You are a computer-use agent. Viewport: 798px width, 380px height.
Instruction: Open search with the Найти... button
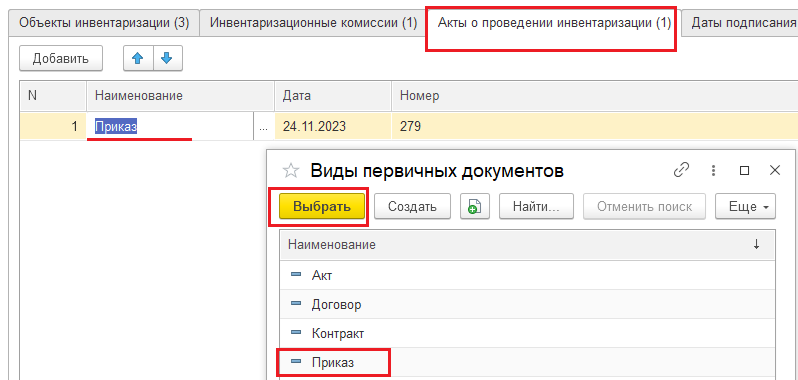pyautogui.click(x=536, y=207)
